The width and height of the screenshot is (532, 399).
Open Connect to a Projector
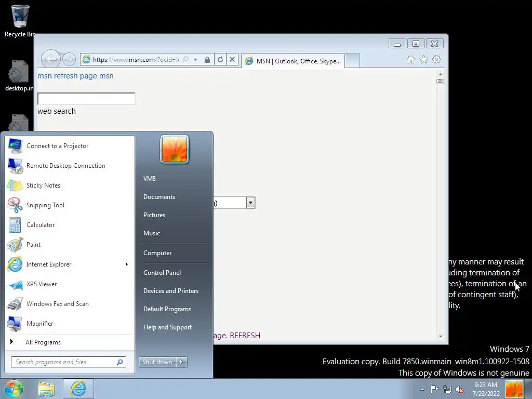[70, 146]
